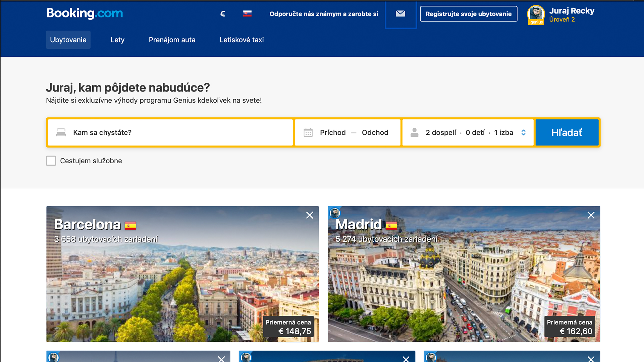Click the Spanish flag beside Barcelona
Screen dimensions: 644x362
130,226
